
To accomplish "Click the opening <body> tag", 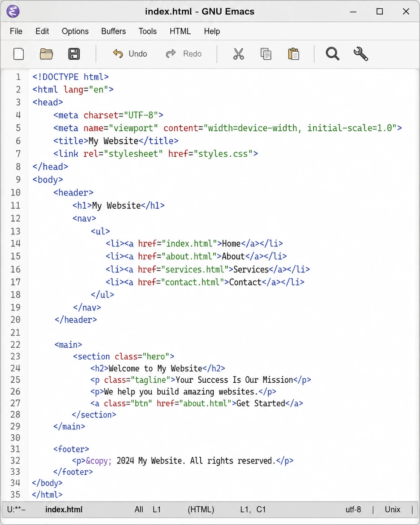I will pyautogui.click(x=48, y=180).
